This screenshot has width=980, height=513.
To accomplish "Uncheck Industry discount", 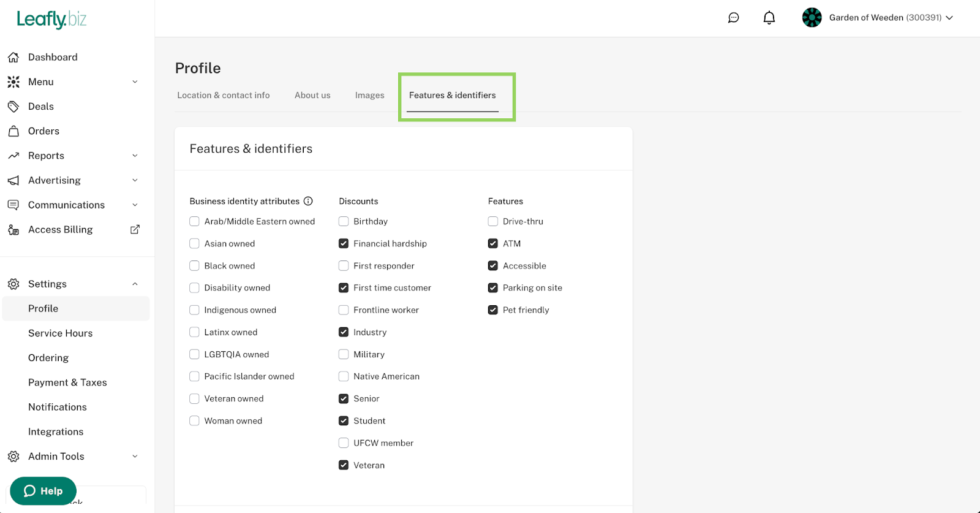I will click(x=344, y=332).
